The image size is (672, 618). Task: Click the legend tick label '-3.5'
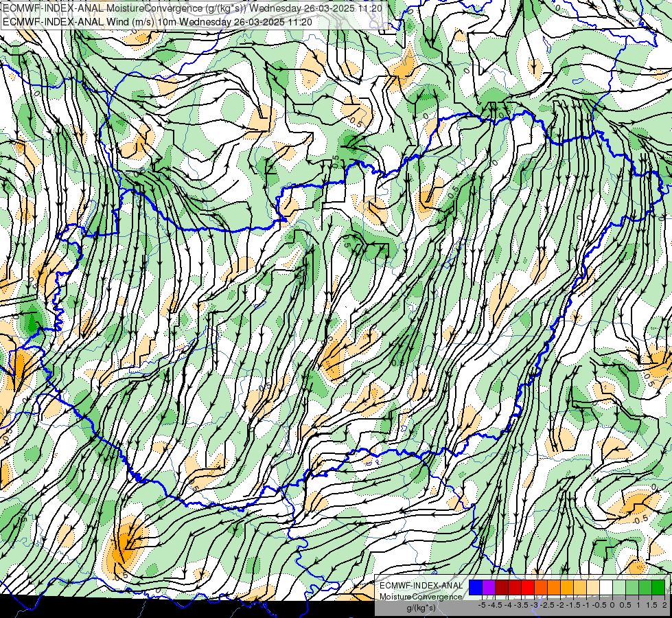522,605
